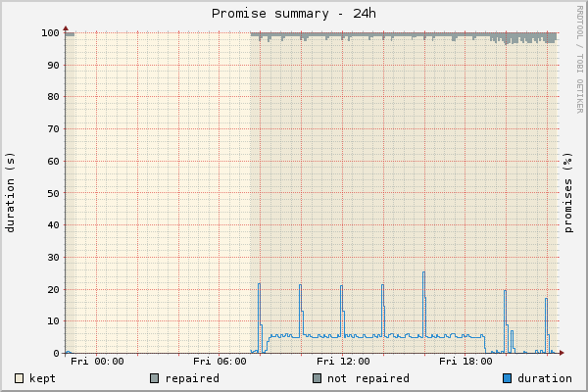This screenshot has width=588, height=392.
Task: Click the 'duration' legend label text
Action: (x=544, y=378)
